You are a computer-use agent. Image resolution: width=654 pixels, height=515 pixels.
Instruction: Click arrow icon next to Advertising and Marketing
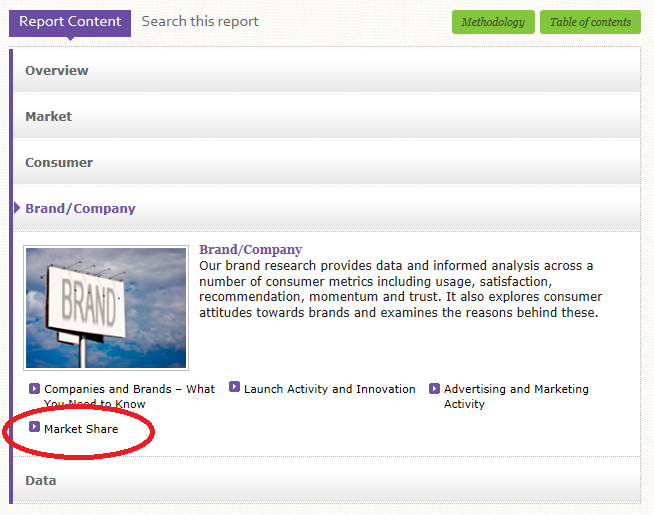[435, 388]
